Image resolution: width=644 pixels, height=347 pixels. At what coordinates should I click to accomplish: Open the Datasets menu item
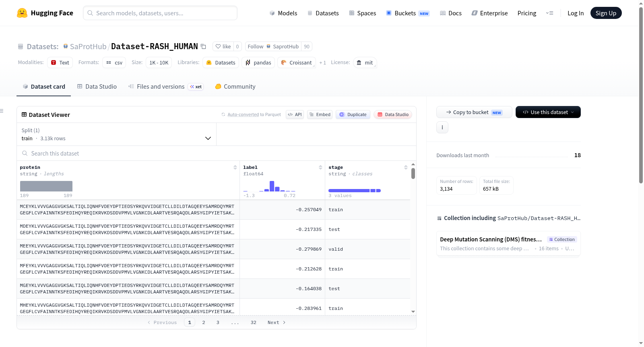[x=323, y=13]
